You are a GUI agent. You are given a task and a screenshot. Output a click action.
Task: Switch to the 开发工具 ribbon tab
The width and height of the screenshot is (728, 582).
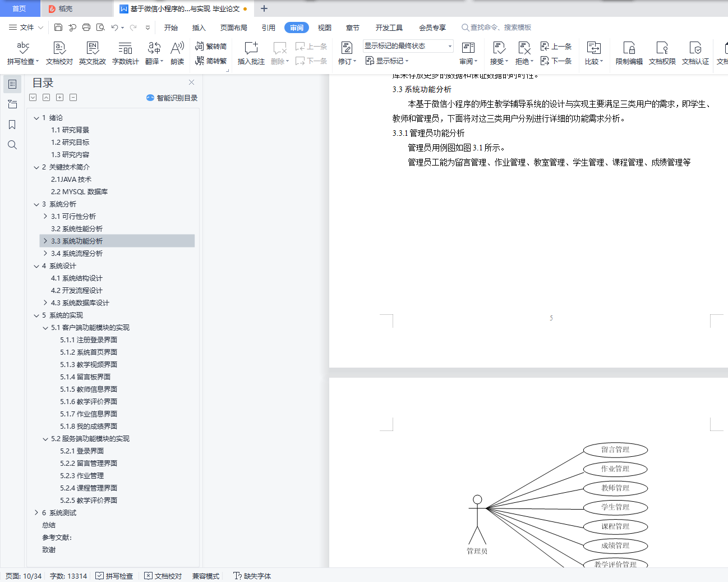pos(389,28)
